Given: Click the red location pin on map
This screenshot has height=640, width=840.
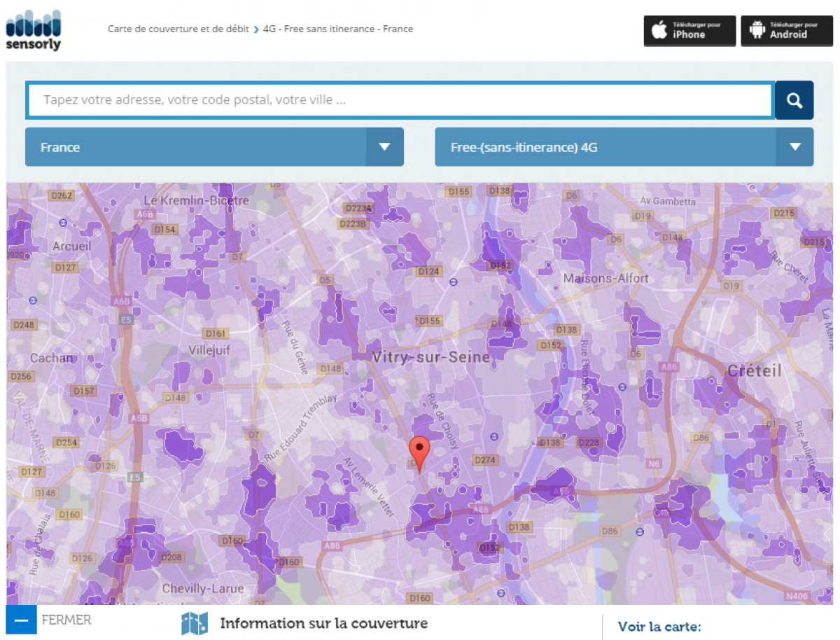Looking at the screenshot, I should coord(419,449).
